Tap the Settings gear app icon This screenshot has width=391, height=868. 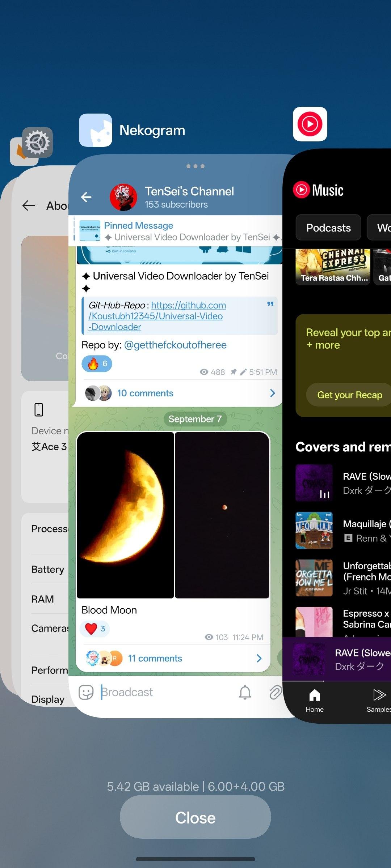(37, 142)
